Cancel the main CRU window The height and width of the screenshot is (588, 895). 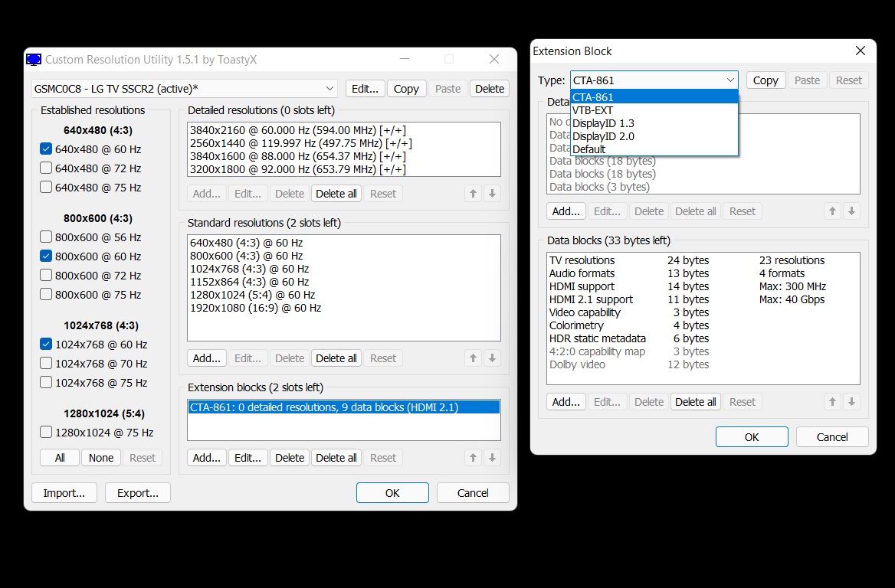click(x=473, y=493)
